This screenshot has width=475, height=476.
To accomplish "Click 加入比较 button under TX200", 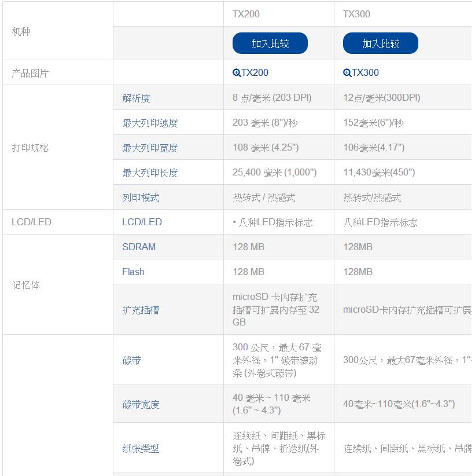I will click(270, 43).
